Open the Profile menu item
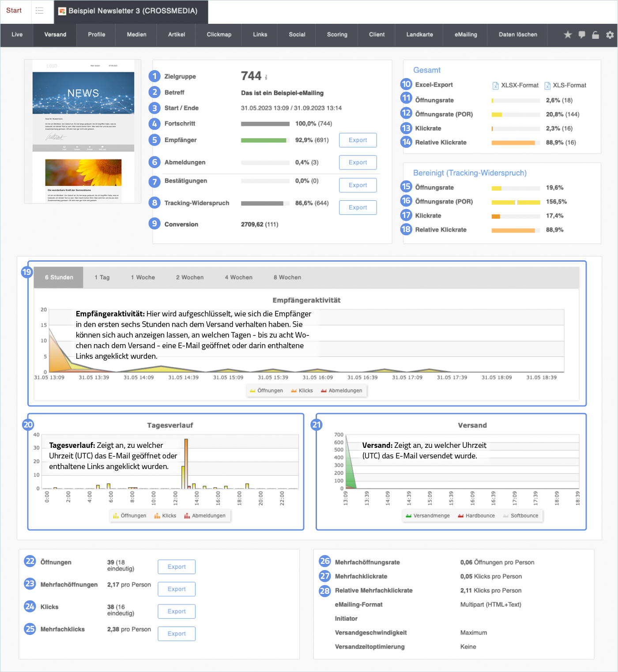 [97, 34]
